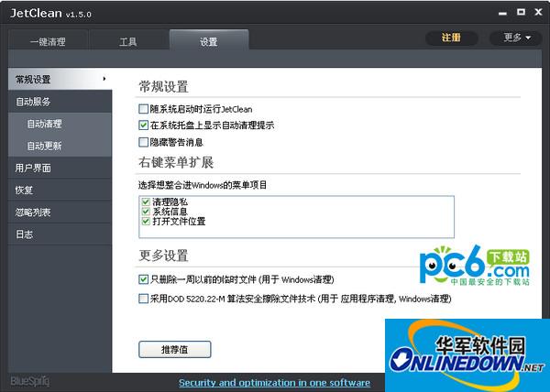Open 忽略列表 in the sidebar
Screen dimensions: 550x392
[x=60, y=212]
